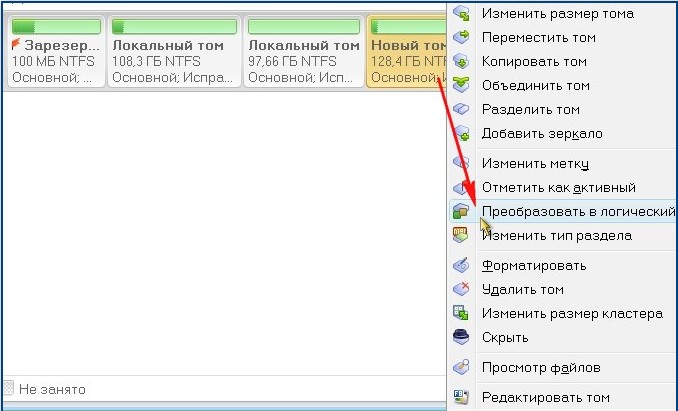Viewport: 678px width, 411px height.
Task: Click the Resize volume icon
Action: [x=461, y=13]
